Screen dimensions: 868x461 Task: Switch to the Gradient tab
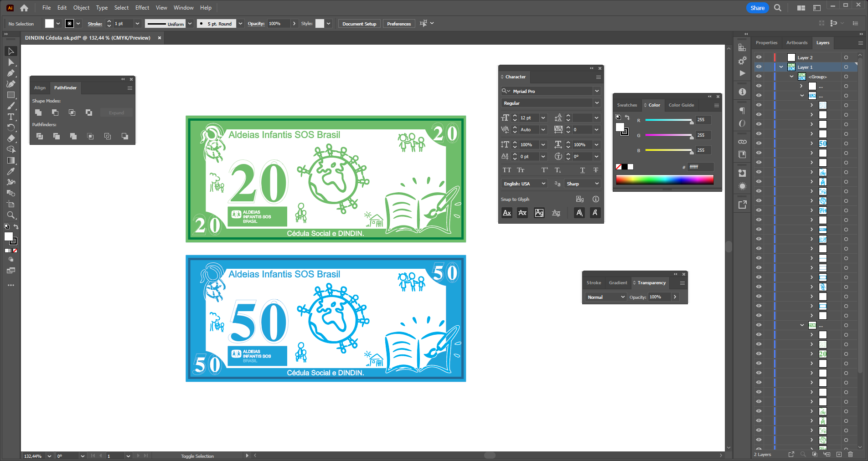point(618,283)
